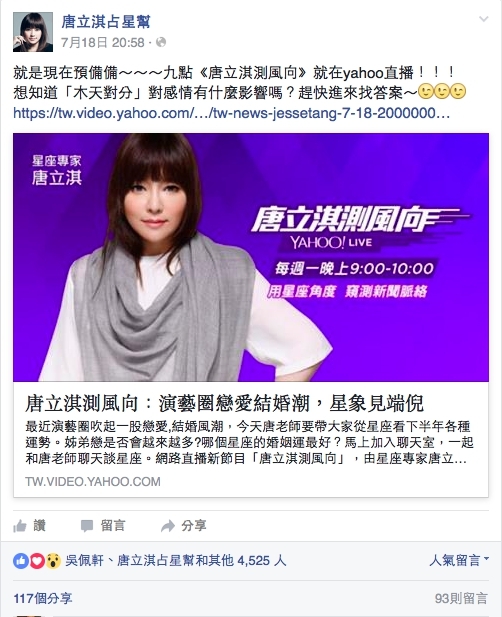Click the 留言 comment speech-bubble icon
The width and height of the screenshot is (502, 617).
87,526
